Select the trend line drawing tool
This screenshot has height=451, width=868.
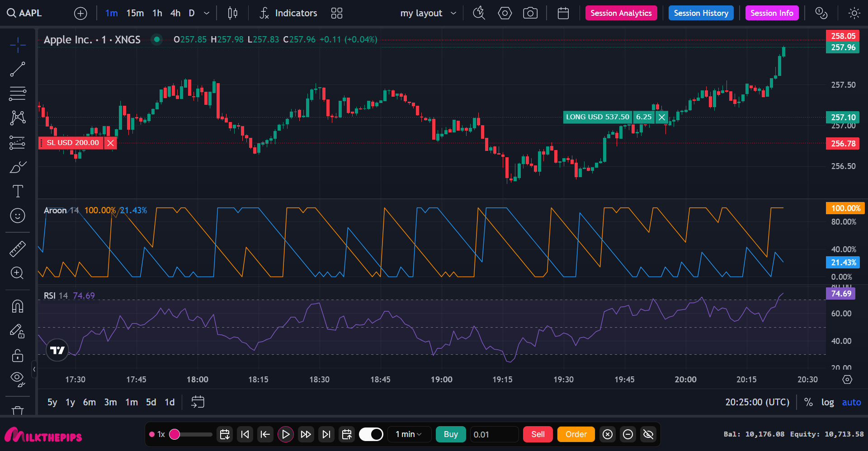click(17, 69)
